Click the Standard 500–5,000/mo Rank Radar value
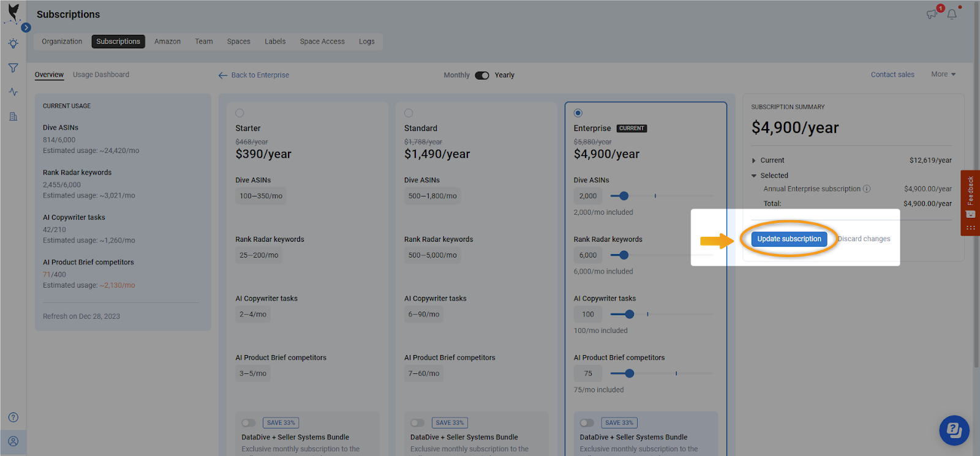980x456 pixels. (x=432, y=255)
